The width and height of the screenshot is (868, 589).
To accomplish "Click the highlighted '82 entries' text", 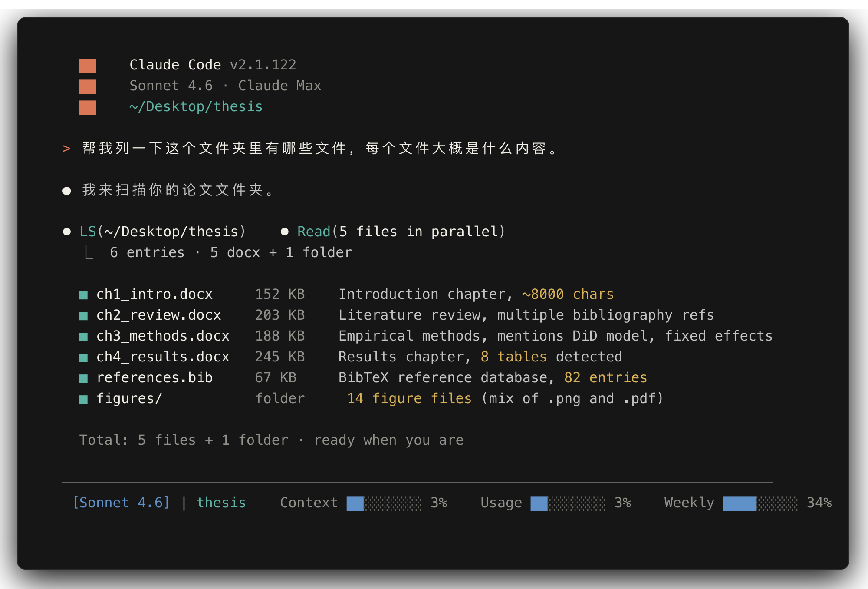I will (606, 377).
